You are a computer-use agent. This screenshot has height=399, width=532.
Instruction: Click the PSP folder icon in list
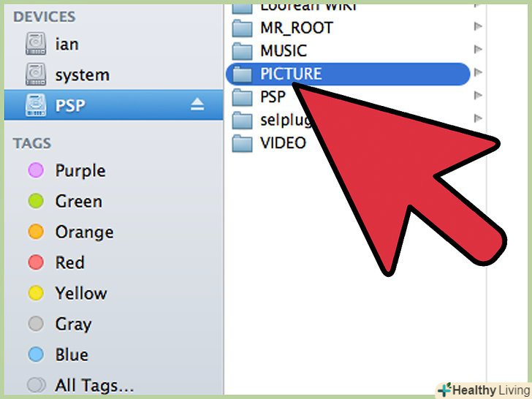coord(243,96)
